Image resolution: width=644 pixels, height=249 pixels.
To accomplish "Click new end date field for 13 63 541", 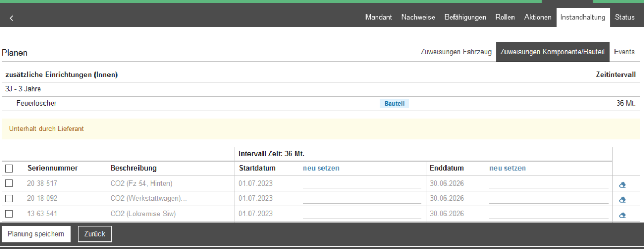I will [x=548, y=214].
